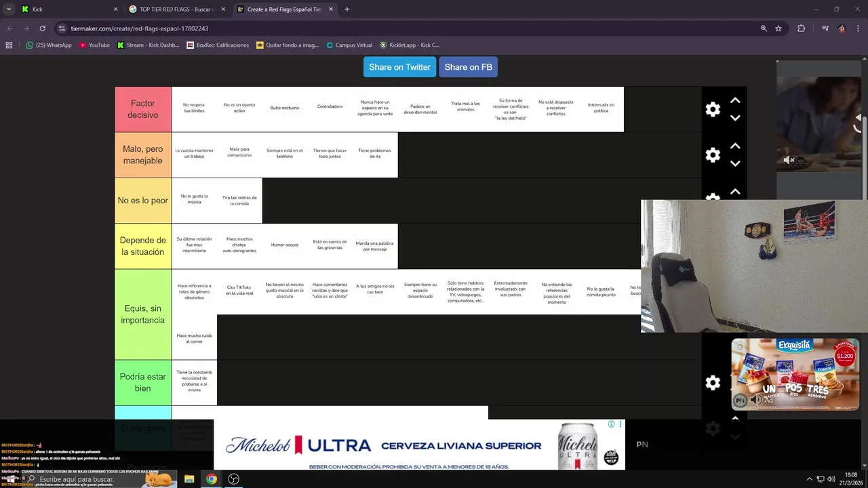Go back using browser back arrow

(x=10, y=28)
